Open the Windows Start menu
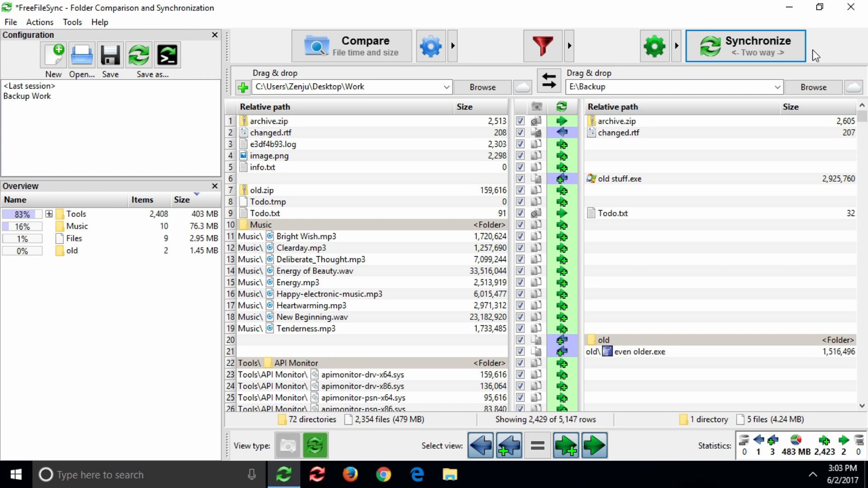The height and width of the screenshot is (488, 868). tap(16, 474)
